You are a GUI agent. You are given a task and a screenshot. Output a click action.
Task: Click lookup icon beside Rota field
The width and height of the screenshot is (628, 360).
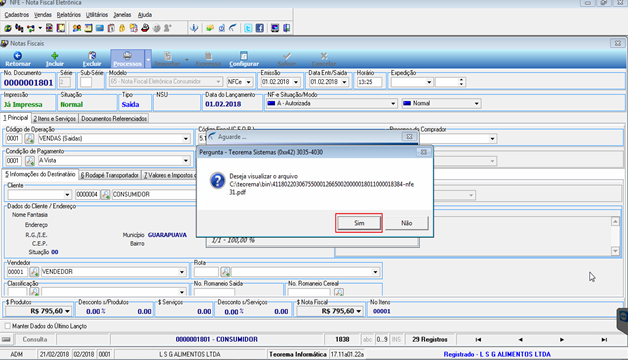(x=225, y=272)
